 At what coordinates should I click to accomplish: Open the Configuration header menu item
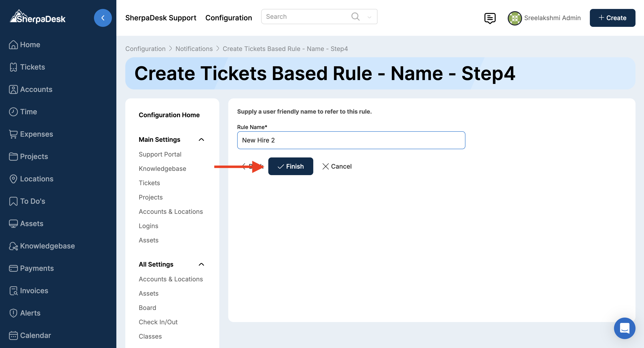pos(228,18)
